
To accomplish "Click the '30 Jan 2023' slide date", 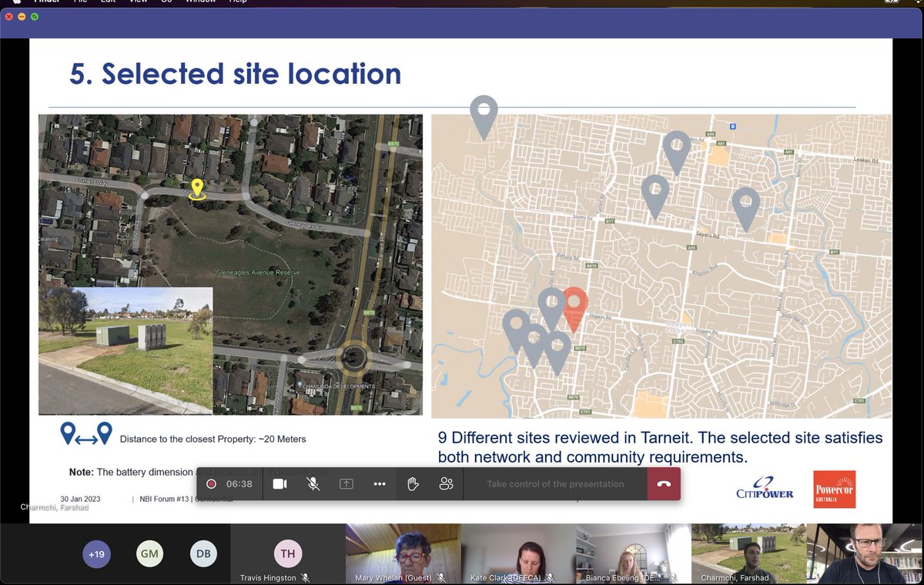I will [x=80, y=499].
